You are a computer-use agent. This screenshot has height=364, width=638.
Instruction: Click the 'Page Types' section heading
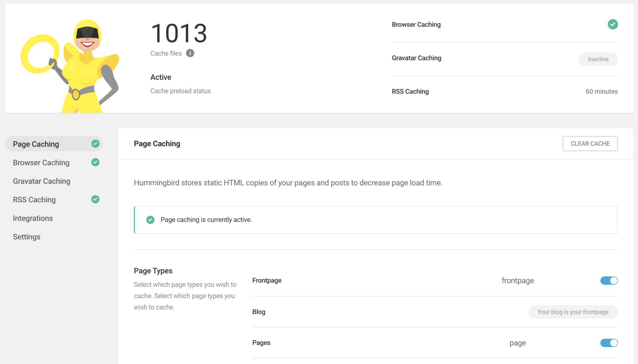click(153, 271)
